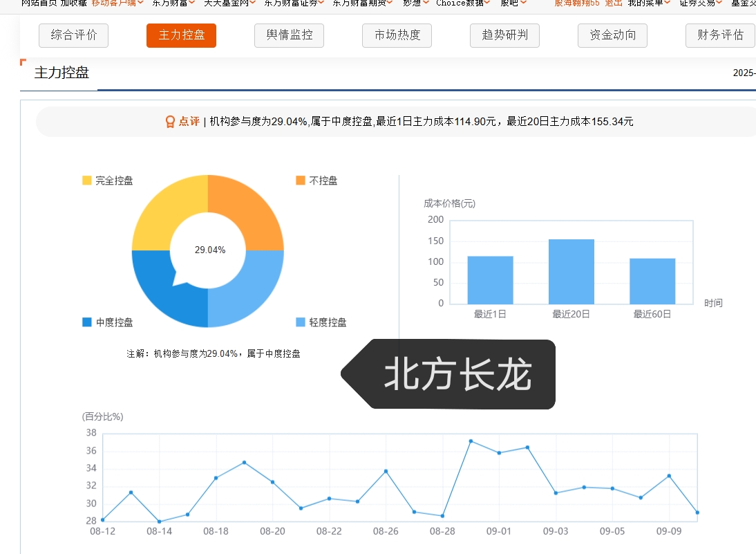756x554 pixels.
Task: Expand the Choice数据 dropdown
Action: coord(463,3)
